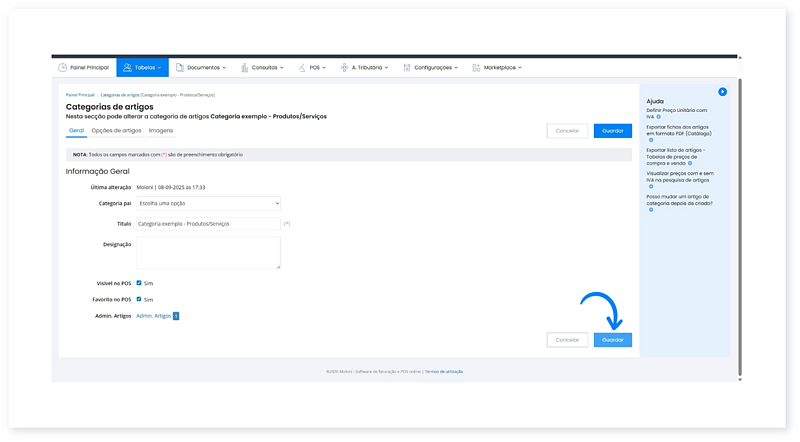
Task: Click the Admin. Artigos blue badge icon
Action: [x=176, y=316]
